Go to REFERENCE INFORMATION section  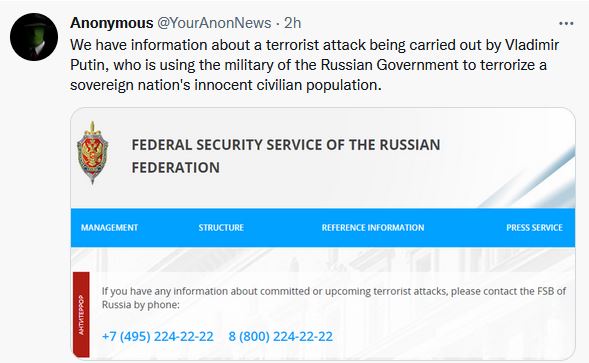pos(373,228)
